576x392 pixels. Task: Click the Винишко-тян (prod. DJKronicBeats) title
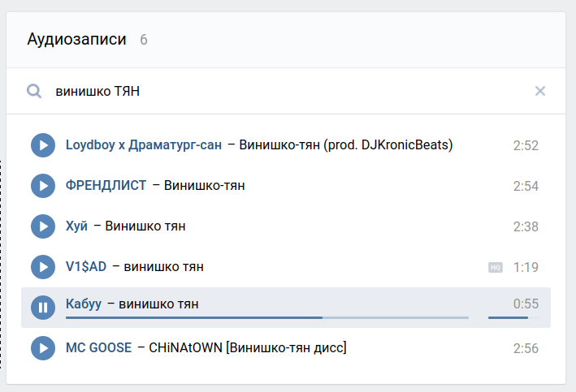click(x=345, y=145)
